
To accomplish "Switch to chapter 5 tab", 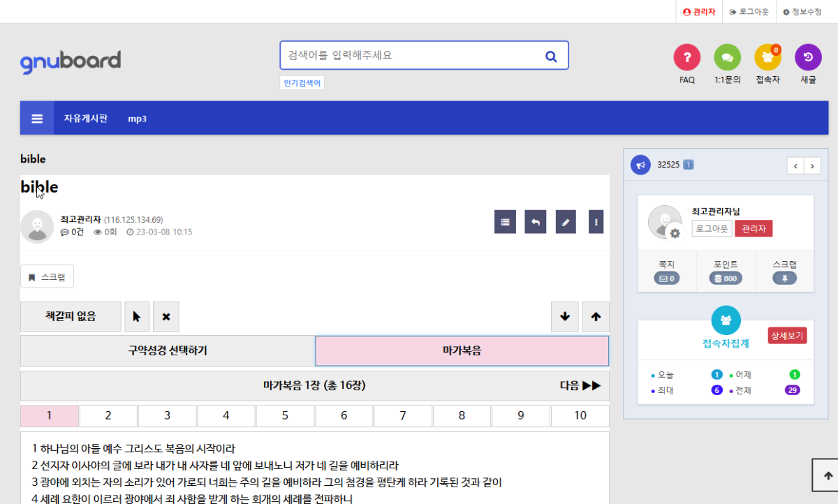I will coord(284,416).
